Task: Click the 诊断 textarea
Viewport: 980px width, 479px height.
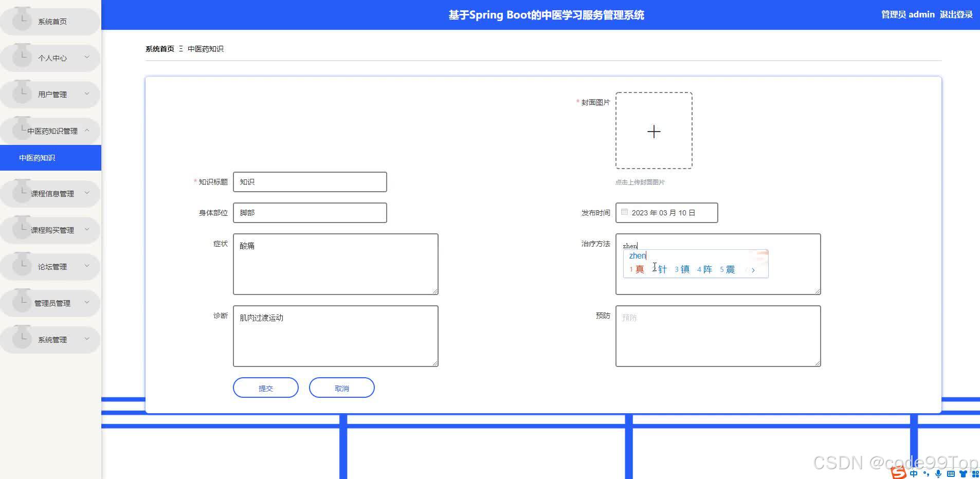Action: tap(336, 336)
